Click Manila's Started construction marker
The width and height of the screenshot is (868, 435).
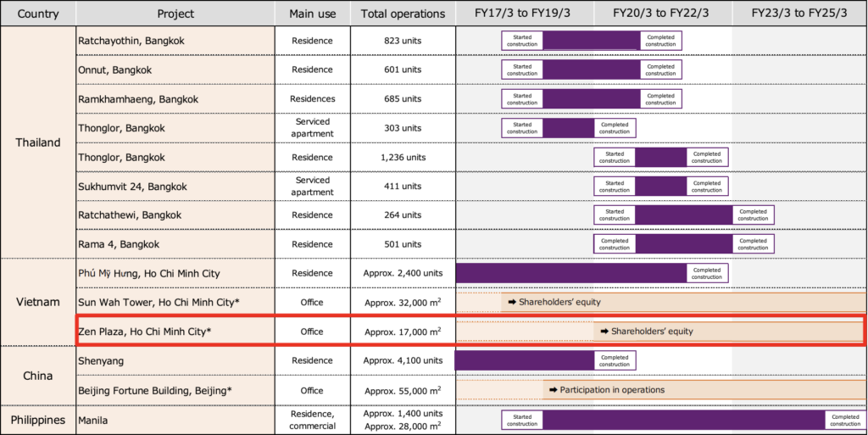pos(522,420)
